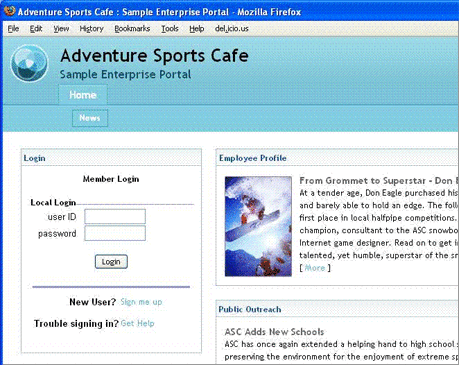Select the News sub-tab
The image size is (459, 365).
click(90, 118)
